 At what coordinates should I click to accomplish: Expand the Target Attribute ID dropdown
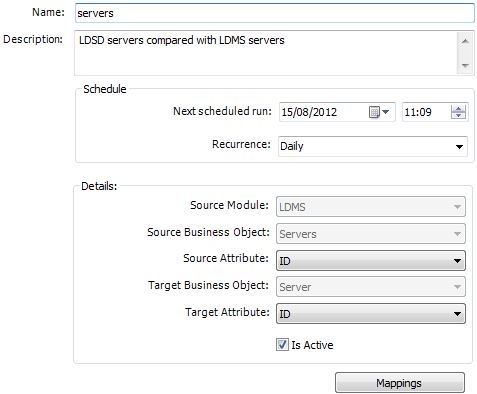pyautogui.click(x=371, y=313)
